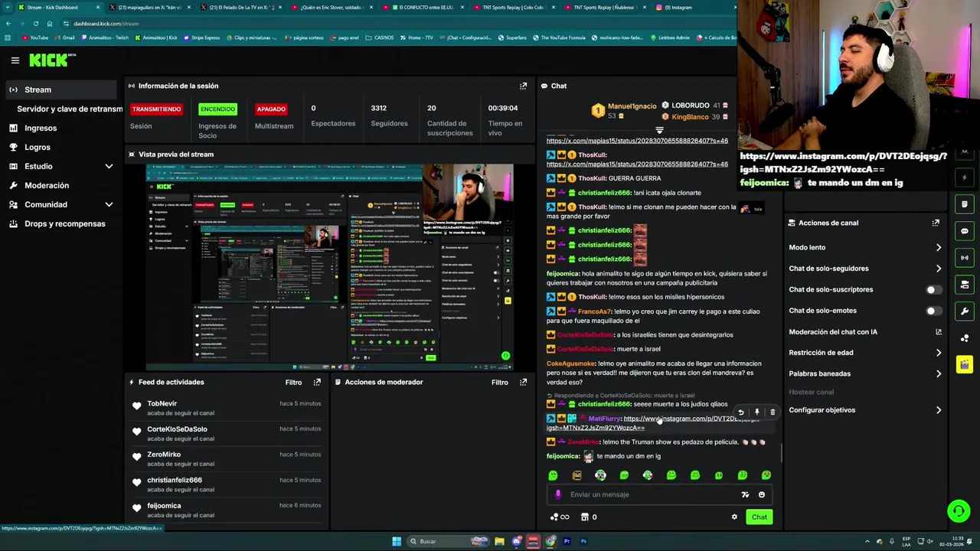This screenshot has width=980, height=551.
Task: Click the ENCENDIDO Ingresos de Socio badge
Action: [x=217, y=109]
